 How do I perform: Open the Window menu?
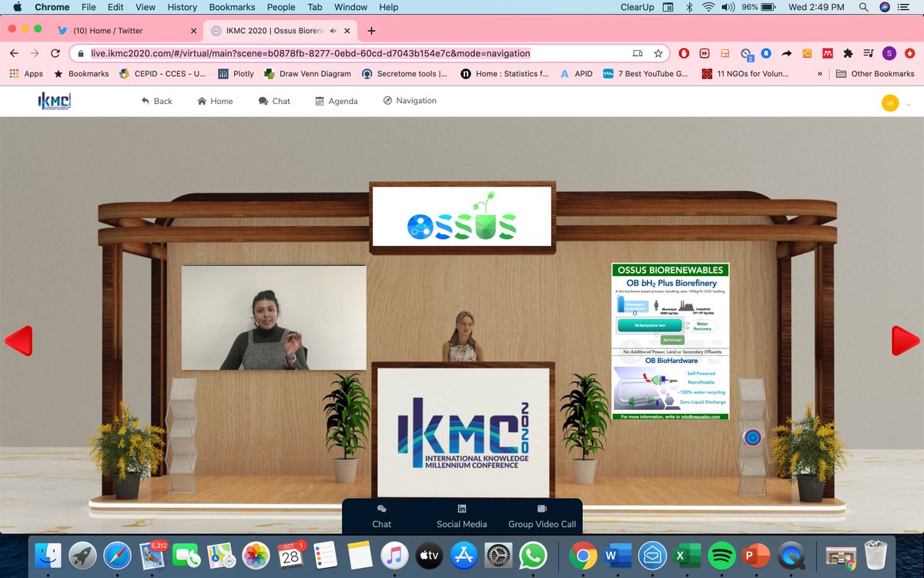pyautogui.click(x=352, y=7)
